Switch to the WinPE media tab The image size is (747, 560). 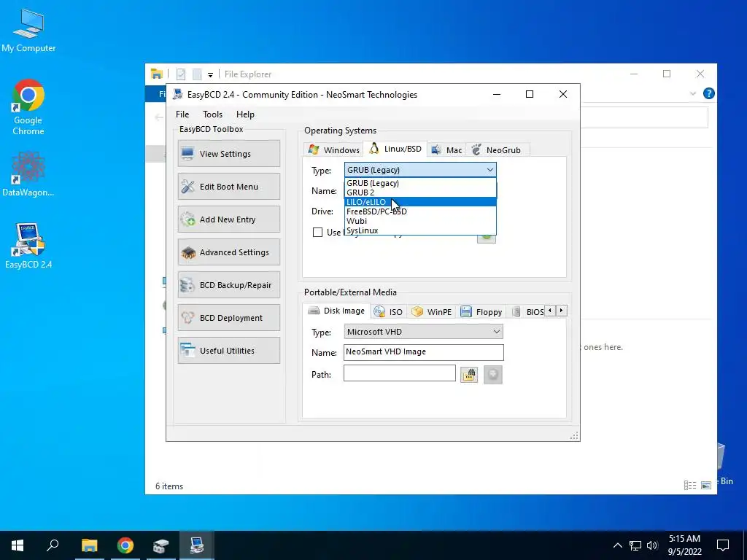pos(432,311)
